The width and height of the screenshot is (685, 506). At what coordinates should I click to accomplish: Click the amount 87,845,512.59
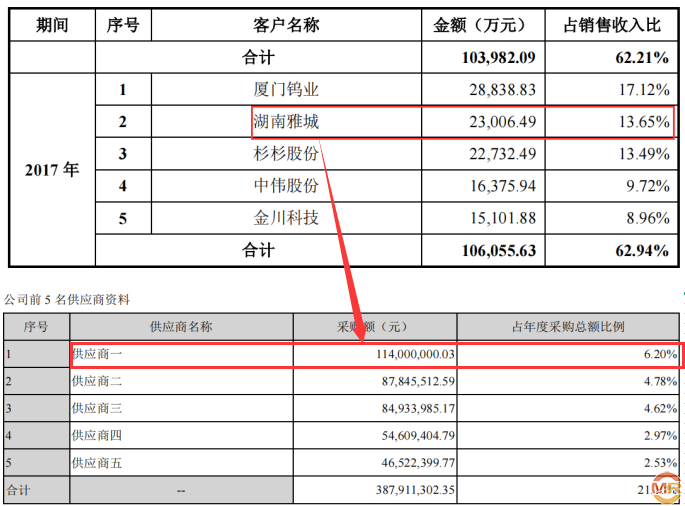419,381
